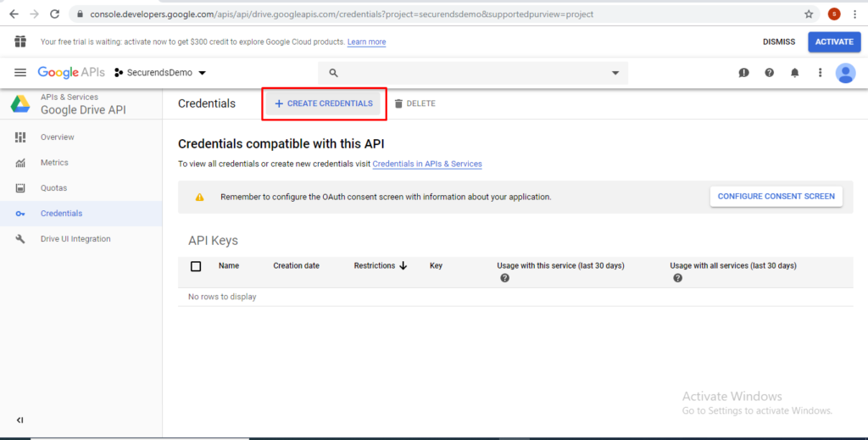Open the Chrome three-dot menu
Image resolution: width=868 pixels, height=440 pixels.
click(x=856, y=14)
